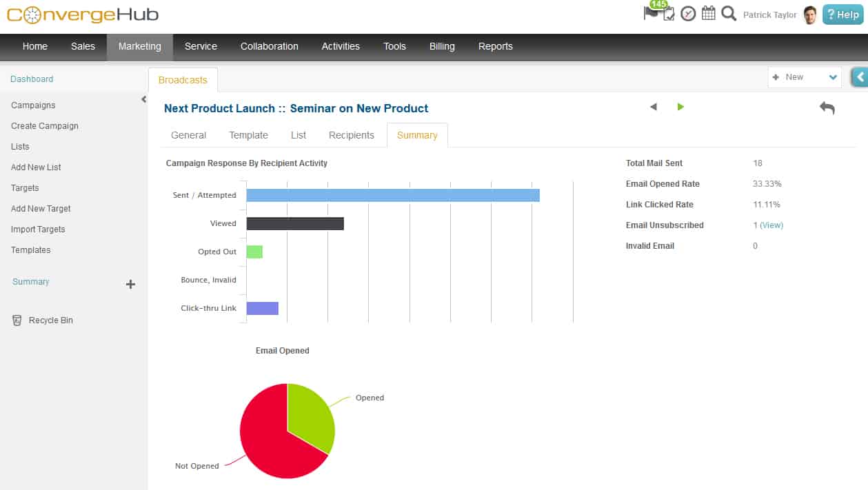Go to previous broadcast gray arrow
The width and height of the screenshot is (868, 490).
pyautogui.click(x=653, y=107)
